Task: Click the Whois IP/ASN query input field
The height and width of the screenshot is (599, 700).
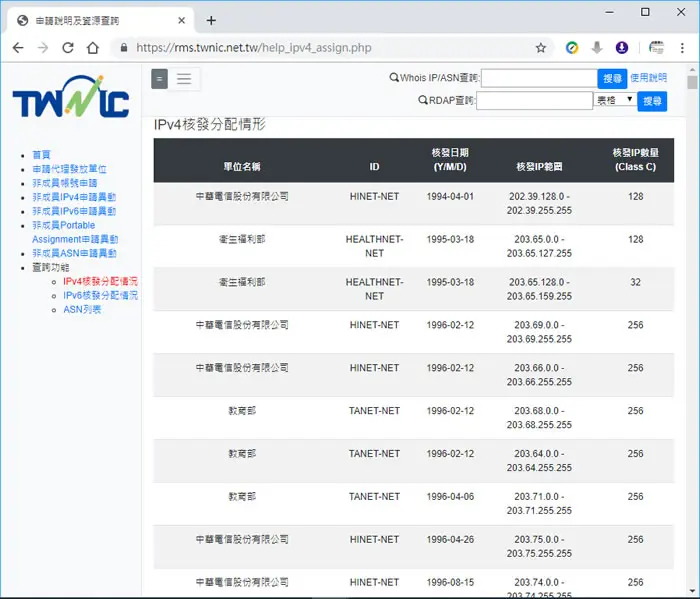Action: point(539,79)
